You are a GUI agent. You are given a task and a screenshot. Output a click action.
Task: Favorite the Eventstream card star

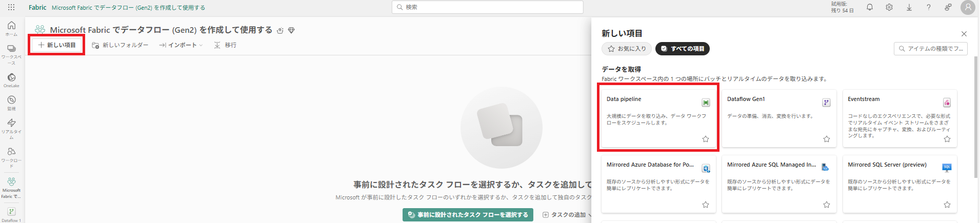947,139
